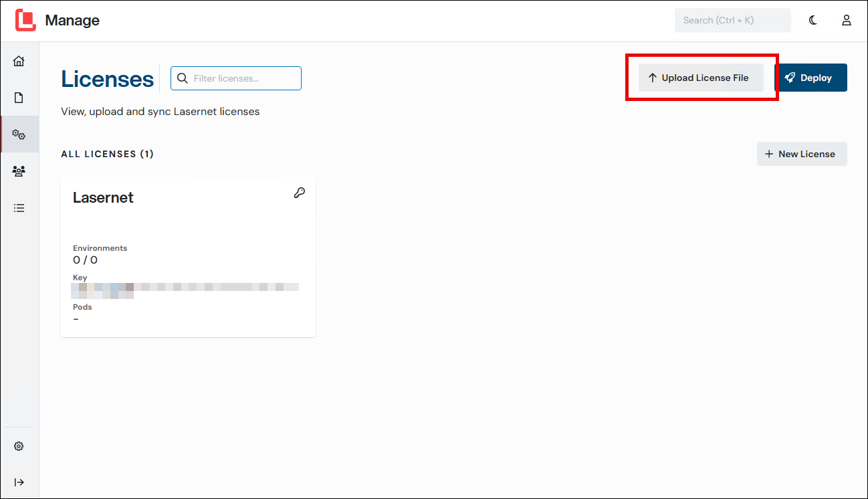
Task: Focus the Search (Ctrl + K) box
Action: [x=733, y=20]
